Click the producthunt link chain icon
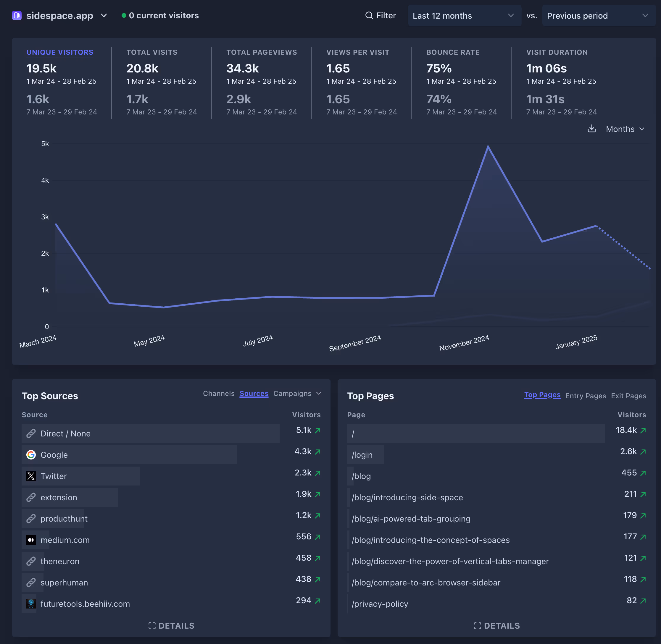 pyautogui.click(x=31, y=519)
